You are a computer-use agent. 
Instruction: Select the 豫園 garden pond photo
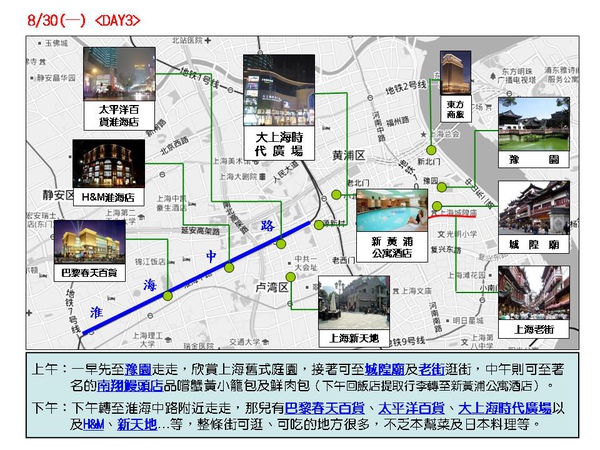point(534,124)
